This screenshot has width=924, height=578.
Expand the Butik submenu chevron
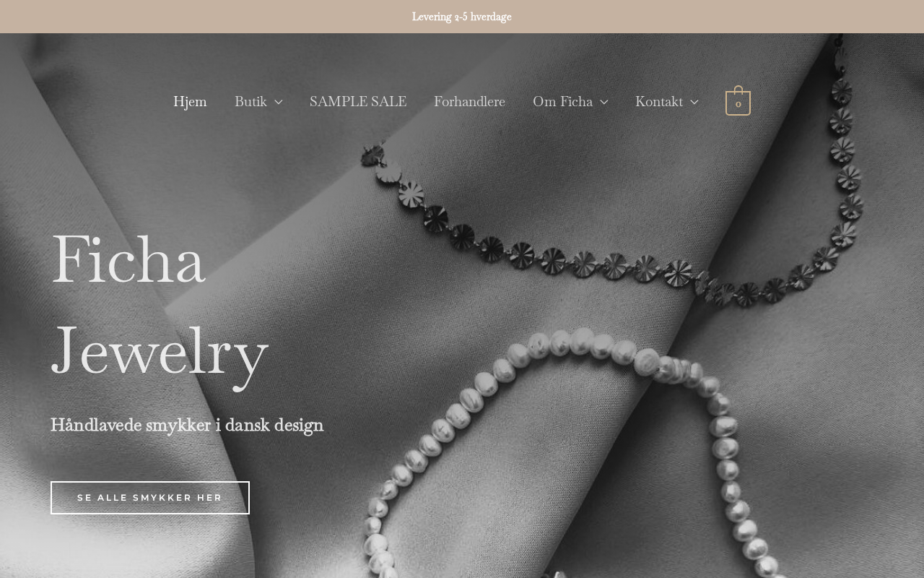[x=278, y=102]
